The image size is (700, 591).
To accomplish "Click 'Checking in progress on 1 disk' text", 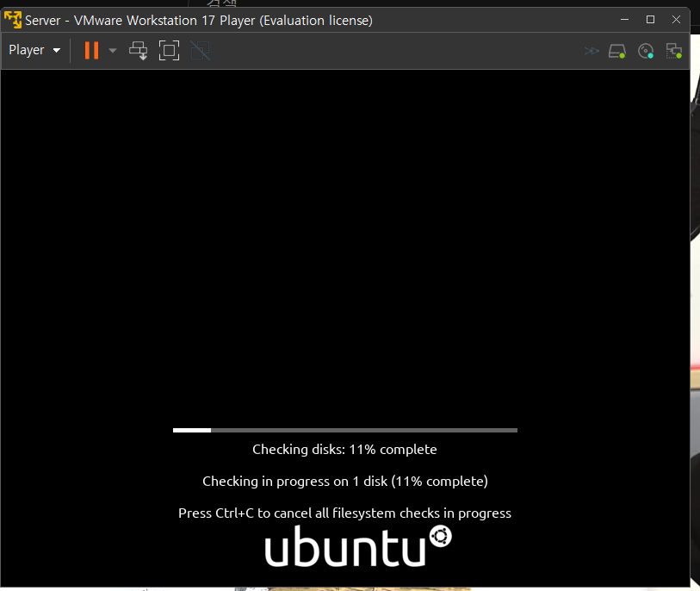I will (x=345, y=481).
